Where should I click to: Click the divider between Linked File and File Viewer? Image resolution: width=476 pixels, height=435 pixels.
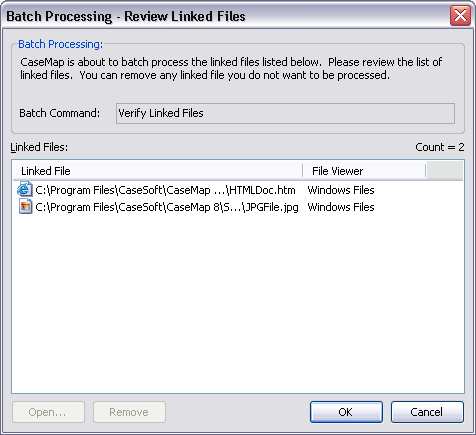tap(303, 171)
